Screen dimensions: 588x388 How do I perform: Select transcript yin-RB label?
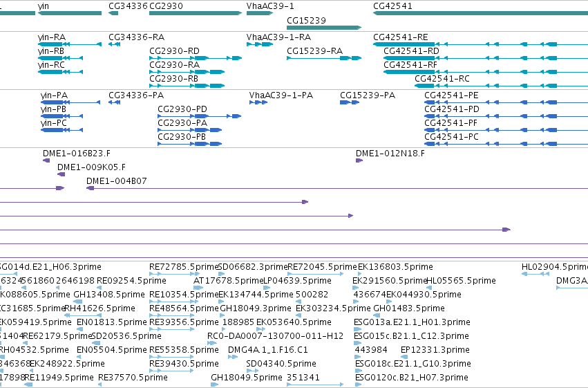[51, 51]
